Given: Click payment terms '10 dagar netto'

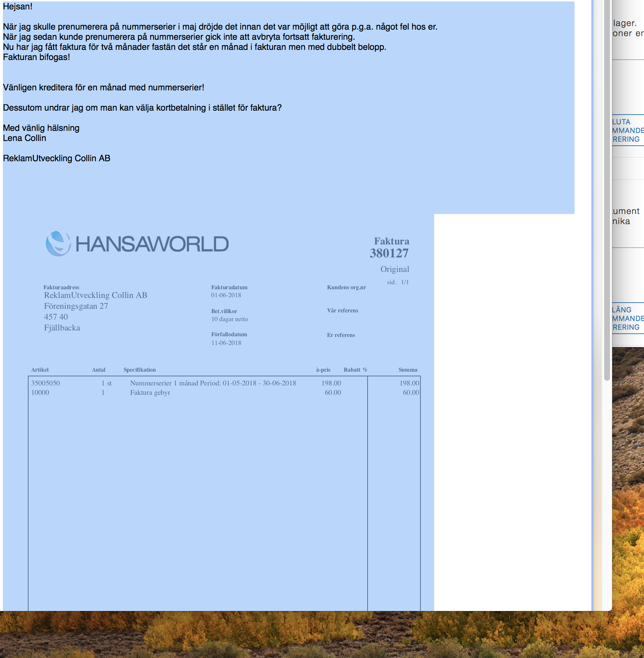Looking at the screenshot, I should (230, 319).
